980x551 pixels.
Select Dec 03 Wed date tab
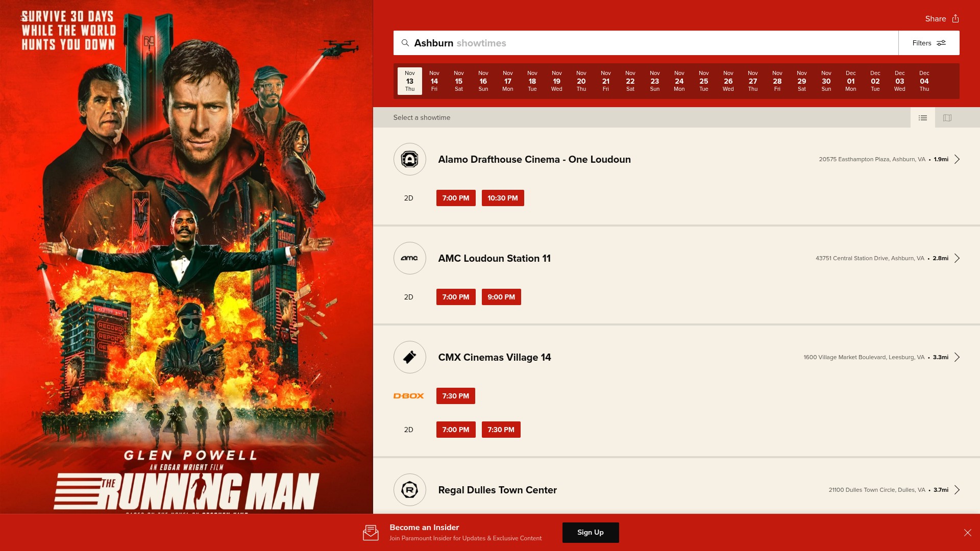click(x=900, y=81)
